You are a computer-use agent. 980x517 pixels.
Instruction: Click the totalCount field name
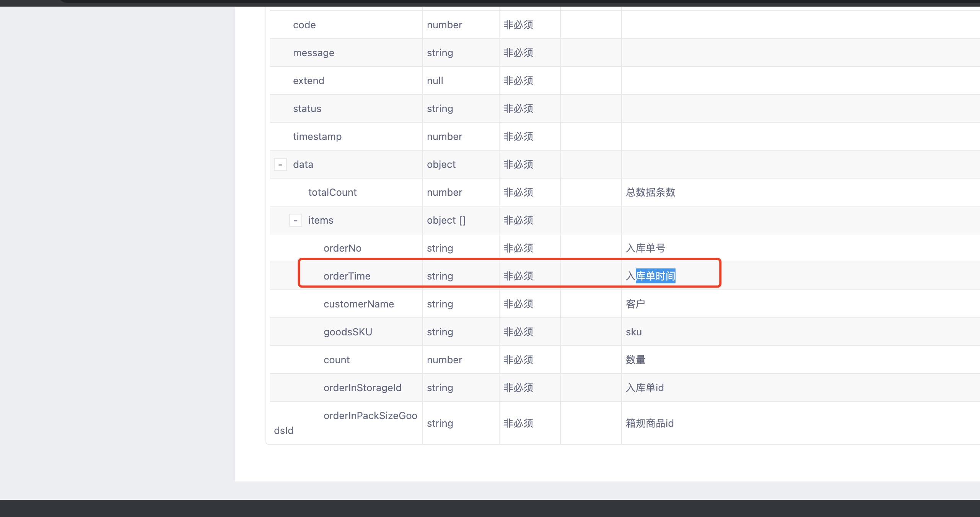(332, 192)
